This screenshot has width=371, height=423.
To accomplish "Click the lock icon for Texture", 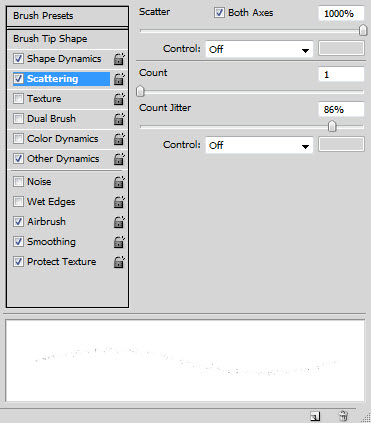I will click(119, 99).
